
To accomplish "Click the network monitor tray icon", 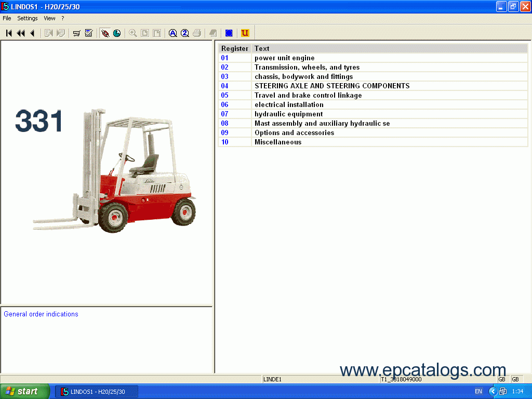I will [503, 392].
